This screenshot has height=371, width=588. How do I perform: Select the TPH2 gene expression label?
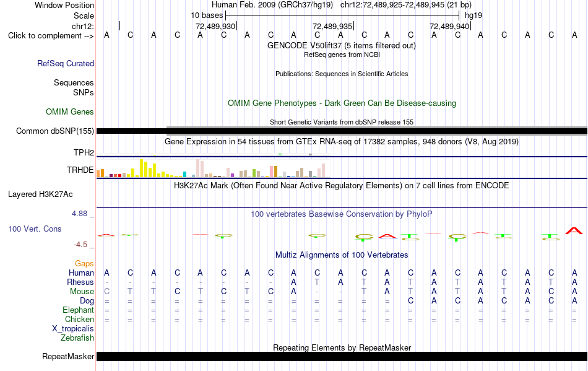click(84, 152)
